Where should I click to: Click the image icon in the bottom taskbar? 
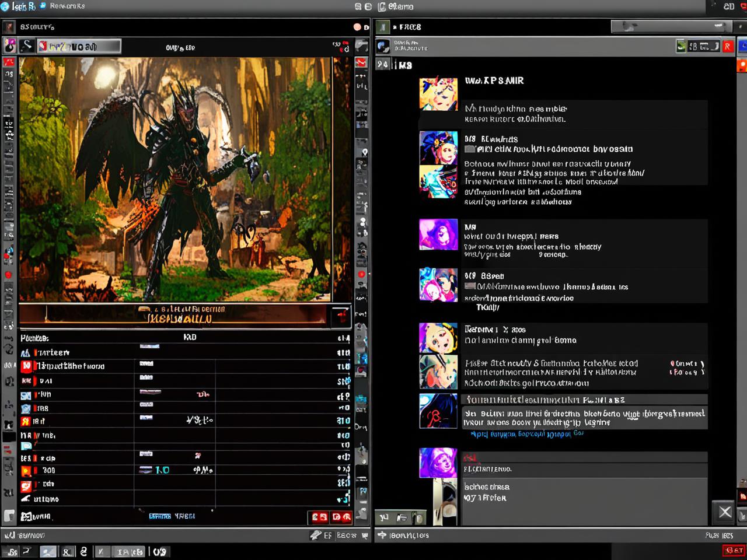(48, 551)
